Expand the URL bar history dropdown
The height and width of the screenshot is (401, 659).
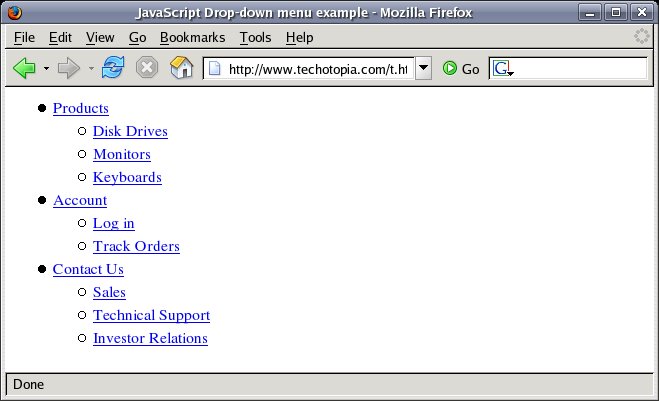click(423, 69)
